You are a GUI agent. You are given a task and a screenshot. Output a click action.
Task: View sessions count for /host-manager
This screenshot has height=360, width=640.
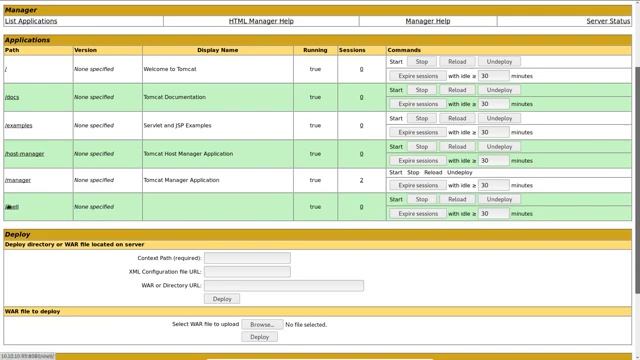coord(361,154)
